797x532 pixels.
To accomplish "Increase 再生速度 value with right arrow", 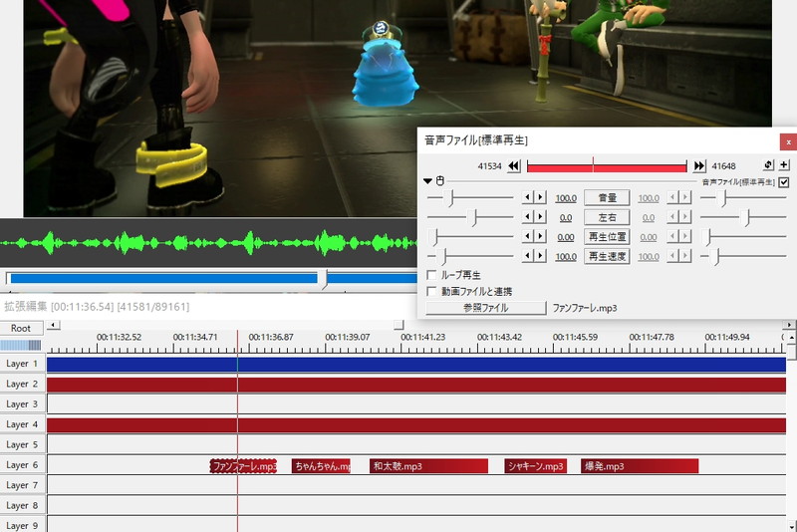I will click(540, 256).
